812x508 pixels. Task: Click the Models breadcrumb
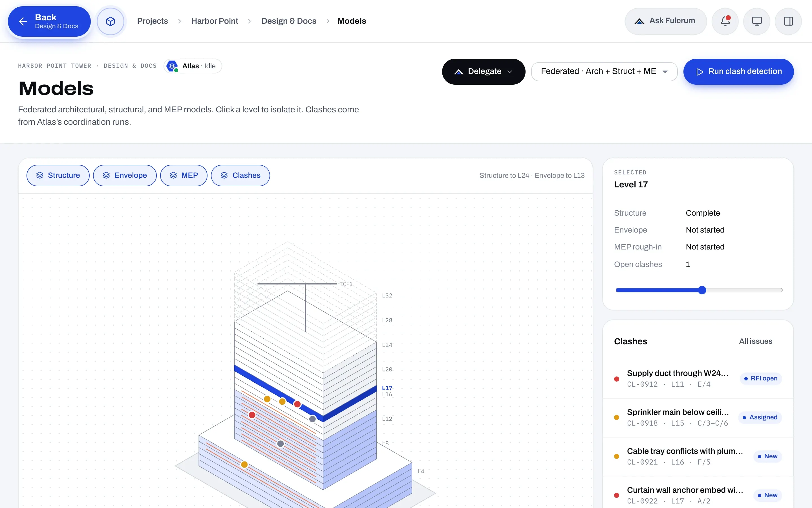352,21
